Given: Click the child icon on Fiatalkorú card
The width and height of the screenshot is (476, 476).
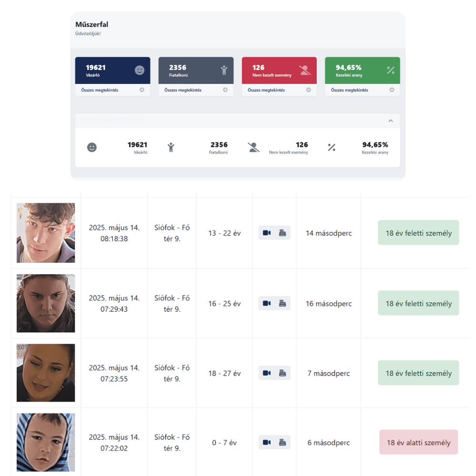Looking at the screenshot, I should pos(224,70).
